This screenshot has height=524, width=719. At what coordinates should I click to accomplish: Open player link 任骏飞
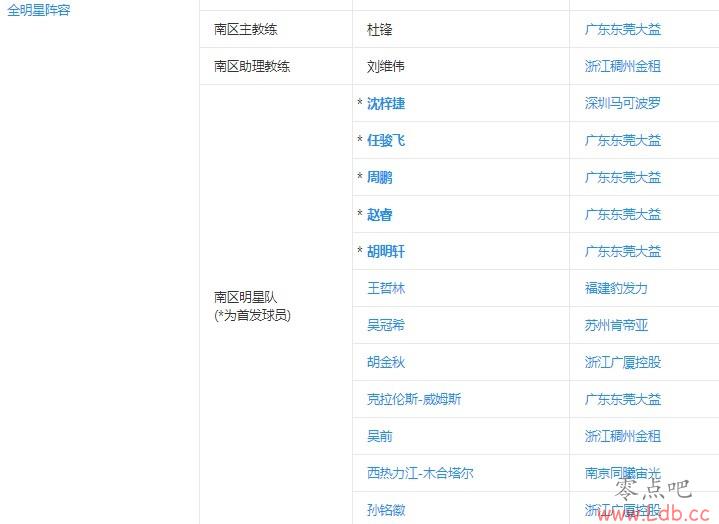click(386, 140)
